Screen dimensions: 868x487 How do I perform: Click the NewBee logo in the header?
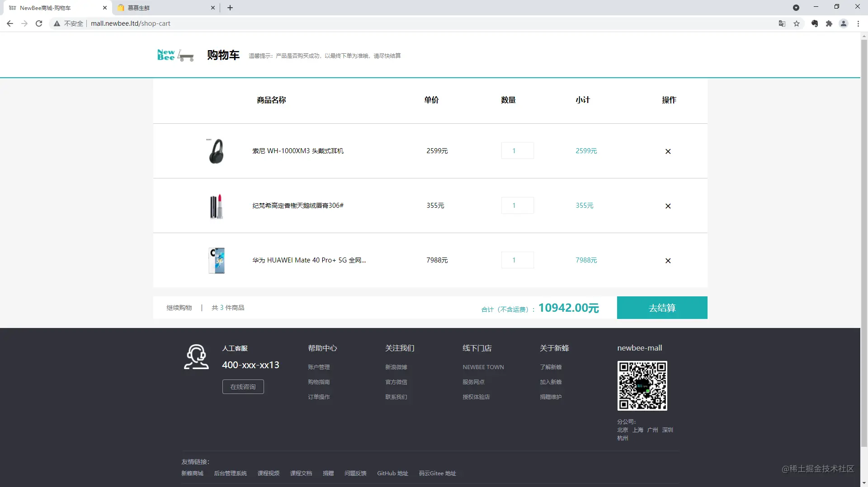(x=175, y=55)
